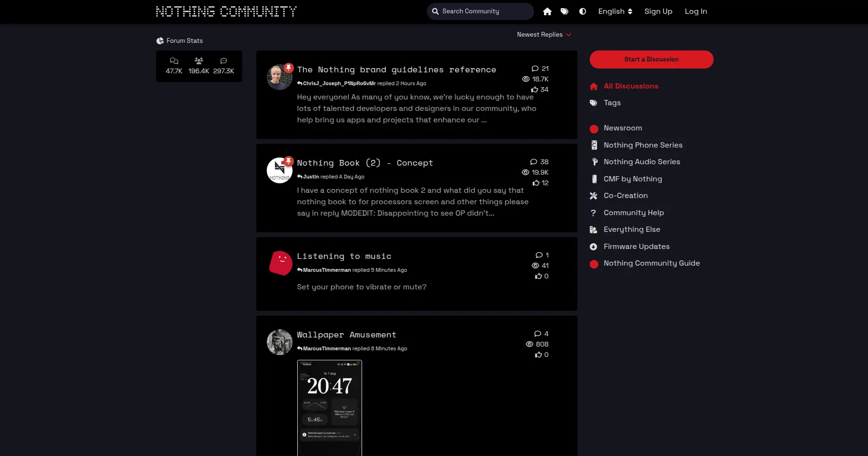This screenshot has height=456, width=868.
Task: Click the red Newsroom dot icon
Action: click(594, 129)
